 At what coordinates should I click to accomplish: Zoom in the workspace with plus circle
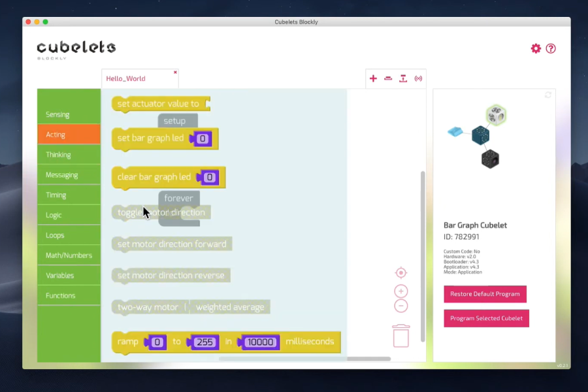coord(401,291)
